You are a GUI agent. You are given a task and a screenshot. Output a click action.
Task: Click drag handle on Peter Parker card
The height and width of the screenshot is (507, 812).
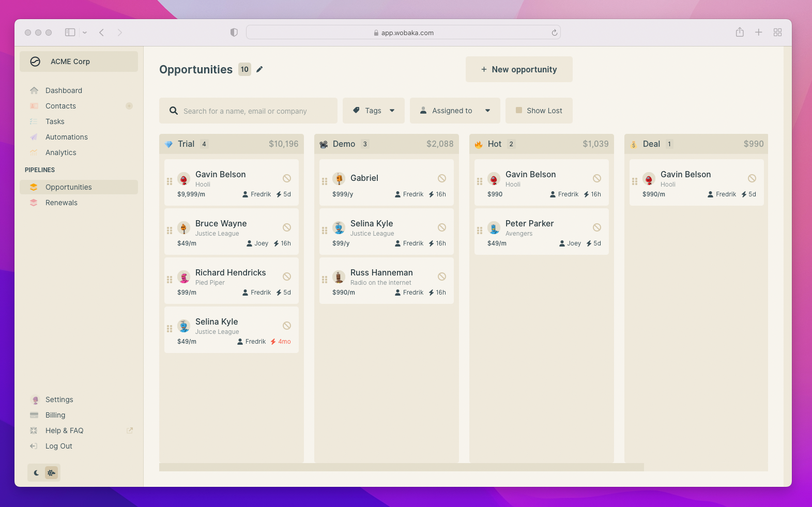[x=480, y=231]
